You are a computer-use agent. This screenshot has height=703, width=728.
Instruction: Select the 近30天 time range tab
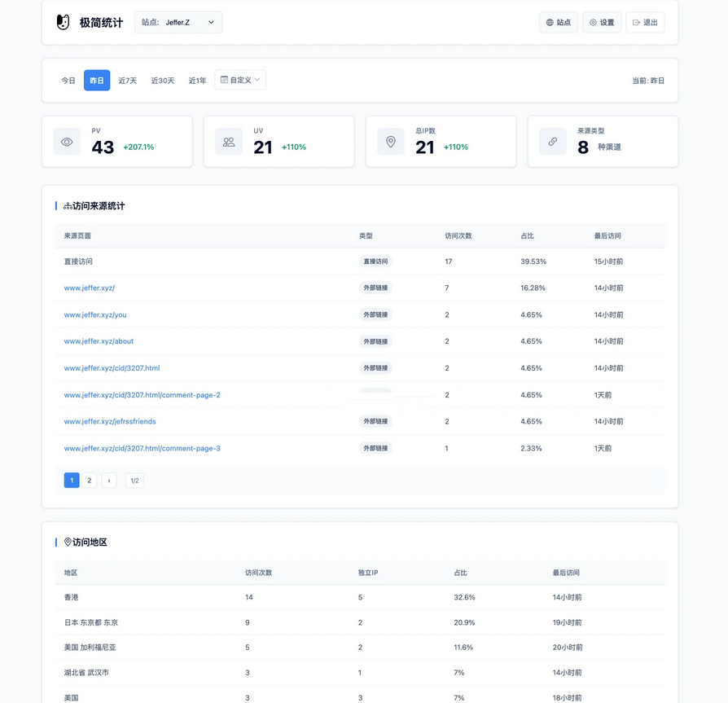163,81
